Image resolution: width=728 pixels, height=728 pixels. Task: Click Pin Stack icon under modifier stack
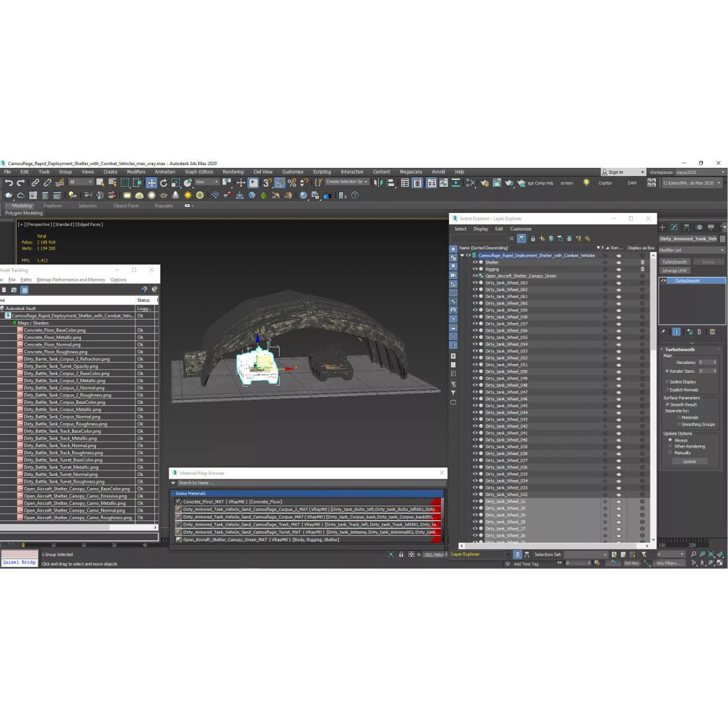[x=663, y=332]
